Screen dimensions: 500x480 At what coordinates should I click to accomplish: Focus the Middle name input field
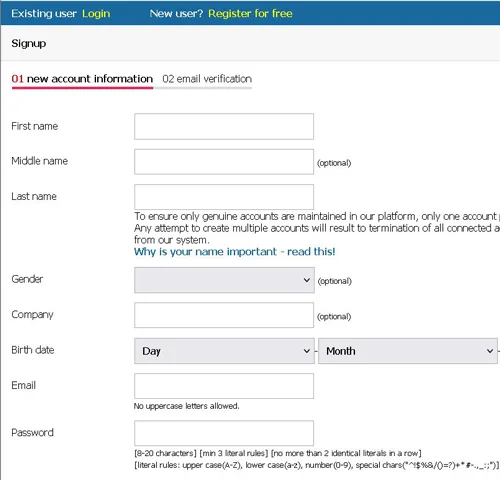224,162
